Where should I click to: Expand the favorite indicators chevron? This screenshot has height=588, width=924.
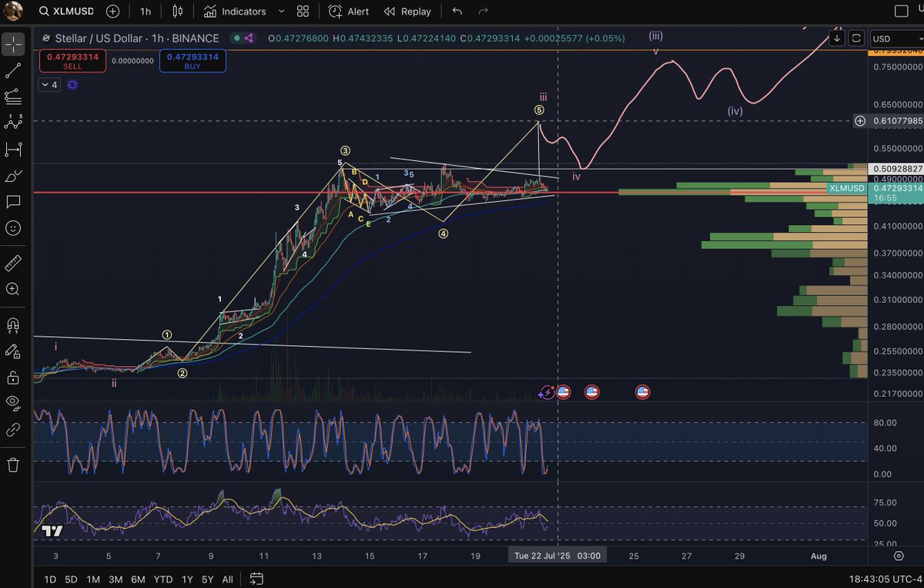click(281, 12)
